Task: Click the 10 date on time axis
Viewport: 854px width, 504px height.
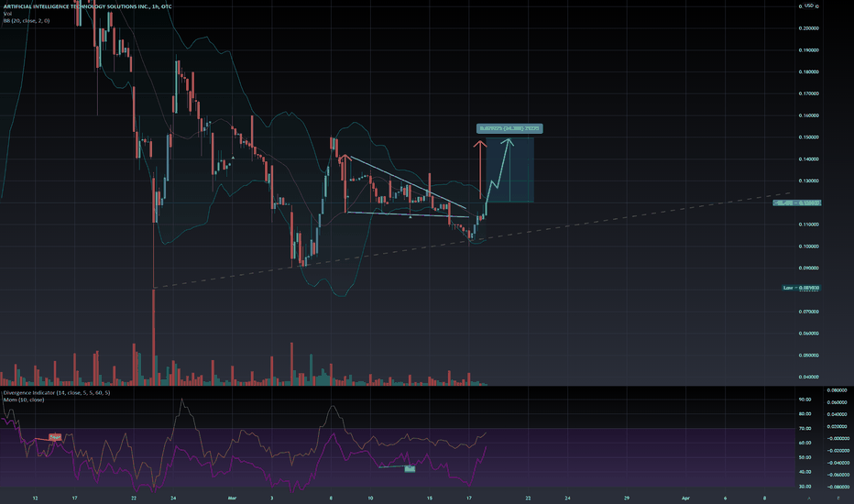Action: pos(370,498)
